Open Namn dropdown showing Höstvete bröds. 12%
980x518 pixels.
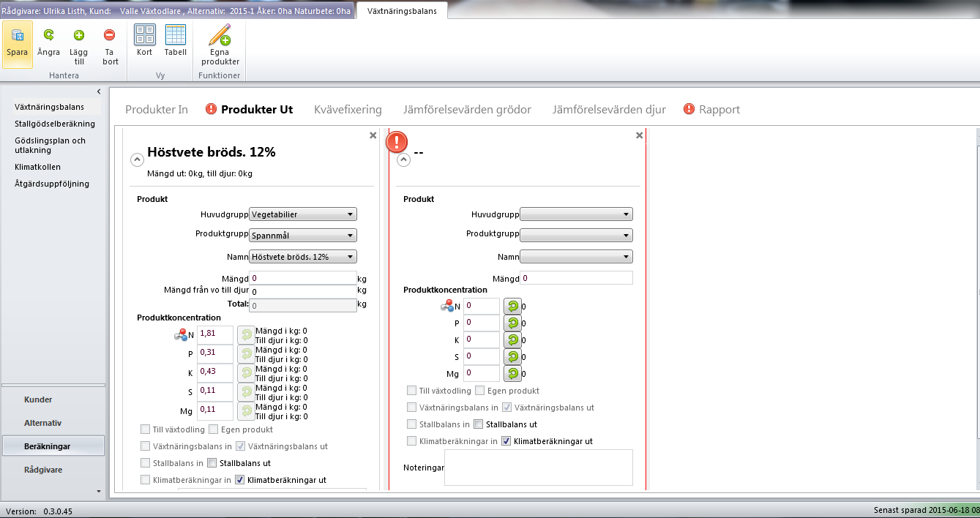point(303,257)
